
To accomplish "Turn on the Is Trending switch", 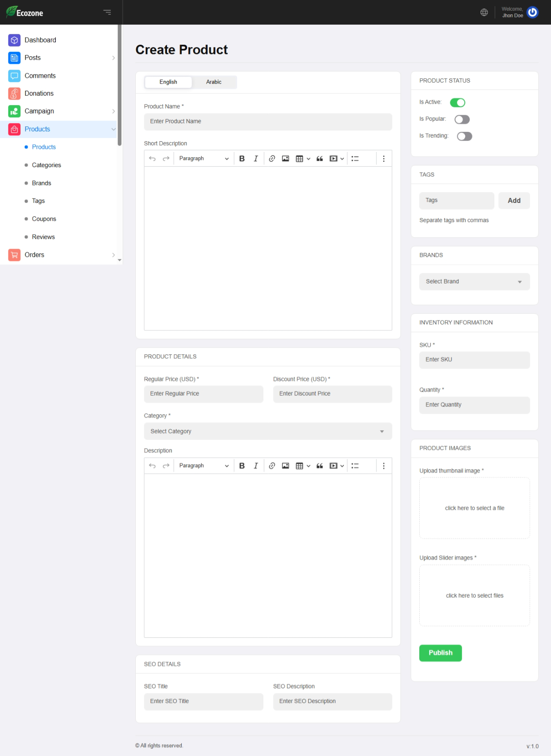I will (x=464, y=136).
